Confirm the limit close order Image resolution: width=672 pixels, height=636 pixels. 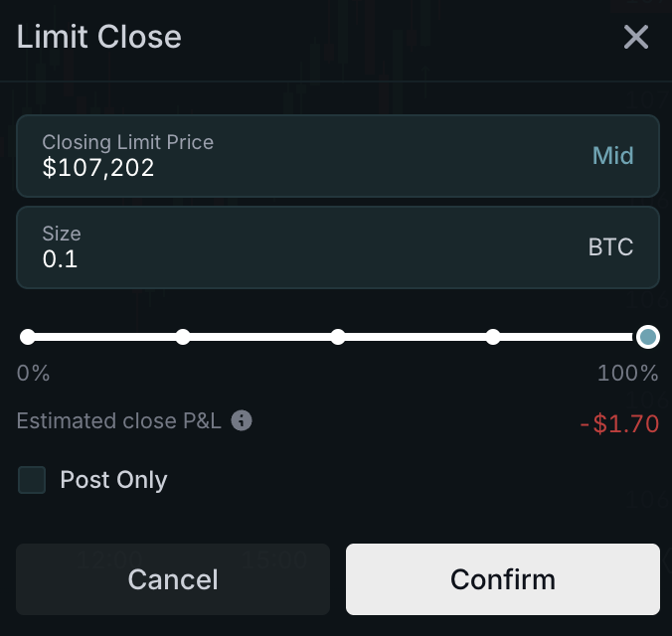[502, 579]
